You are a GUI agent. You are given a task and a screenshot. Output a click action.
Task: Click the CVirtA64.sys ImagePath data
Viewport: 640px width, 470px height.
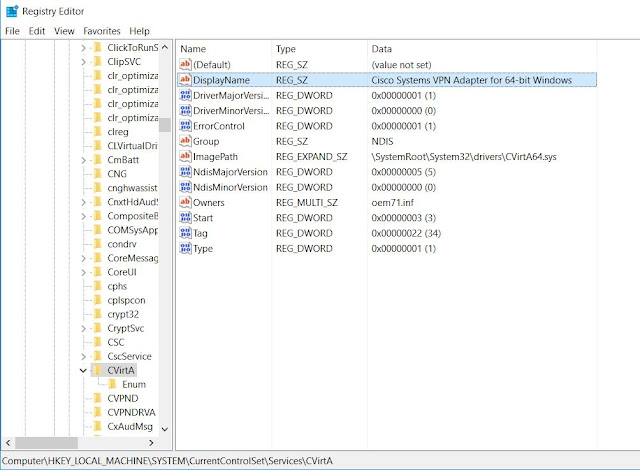point(464,157)
